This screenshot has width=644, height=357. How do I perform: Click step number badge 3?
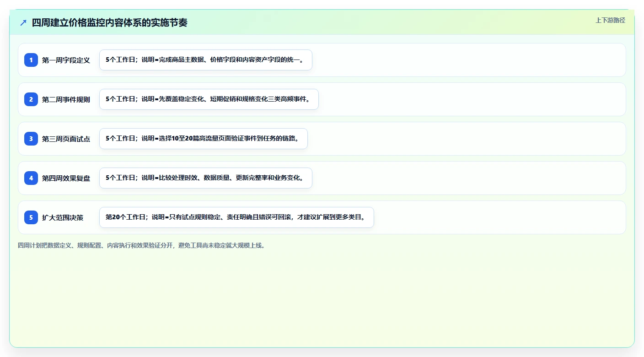31,139
